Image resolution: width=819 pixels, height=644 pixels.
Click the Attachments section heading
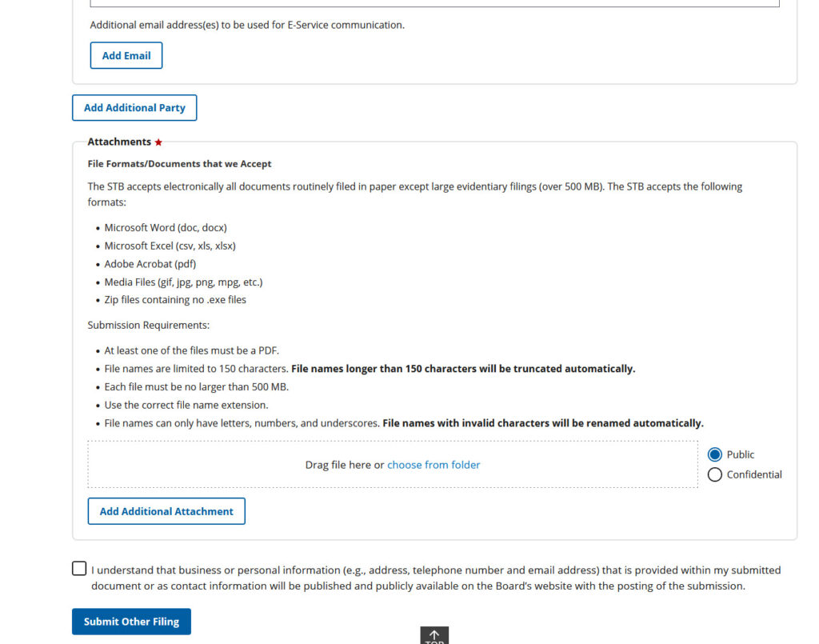pos(119,142)
